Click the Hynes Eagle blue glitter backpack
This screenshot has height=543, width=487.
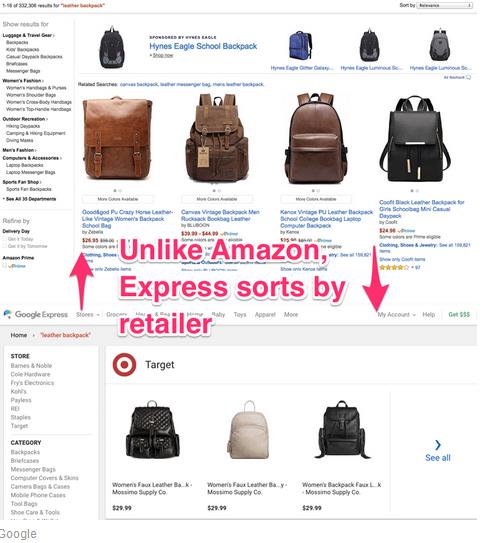(300, 45)
